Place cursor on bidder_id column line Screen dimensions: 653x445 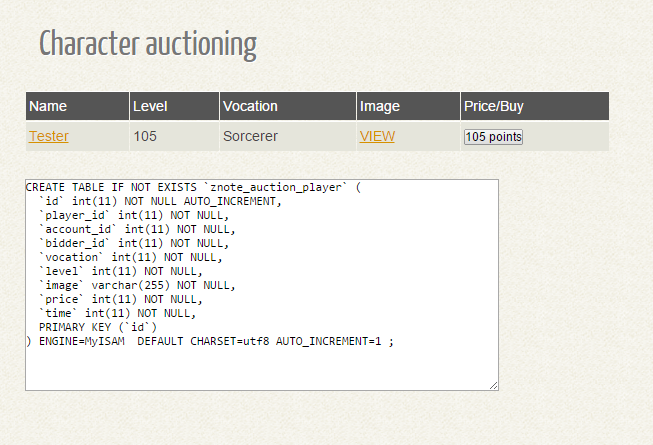(134, 243)
